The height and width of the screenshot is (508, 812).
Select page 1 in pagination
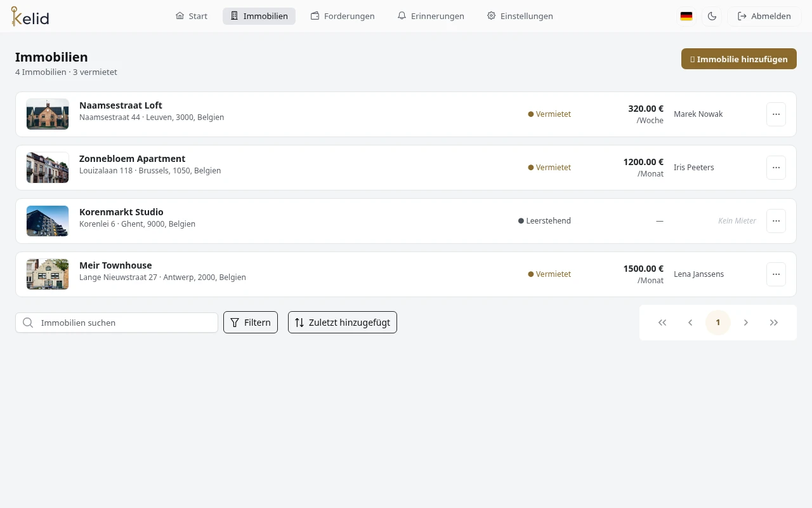[718, 323]
